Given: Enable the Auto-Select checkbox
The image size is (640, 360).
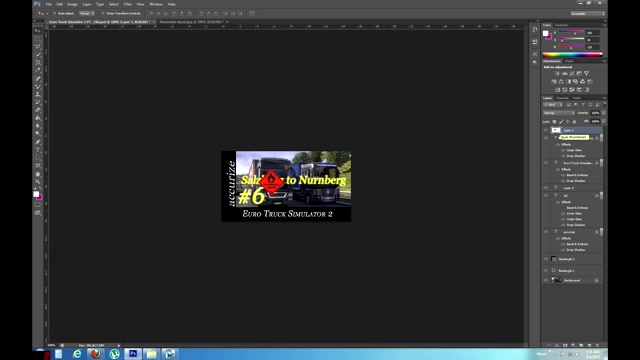Looking at the screenshot, I should 54,13.
